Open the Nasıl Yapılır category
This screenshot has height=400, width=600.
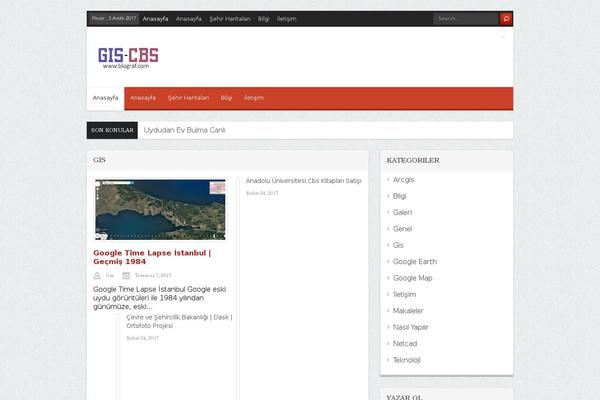coord(411,327)
